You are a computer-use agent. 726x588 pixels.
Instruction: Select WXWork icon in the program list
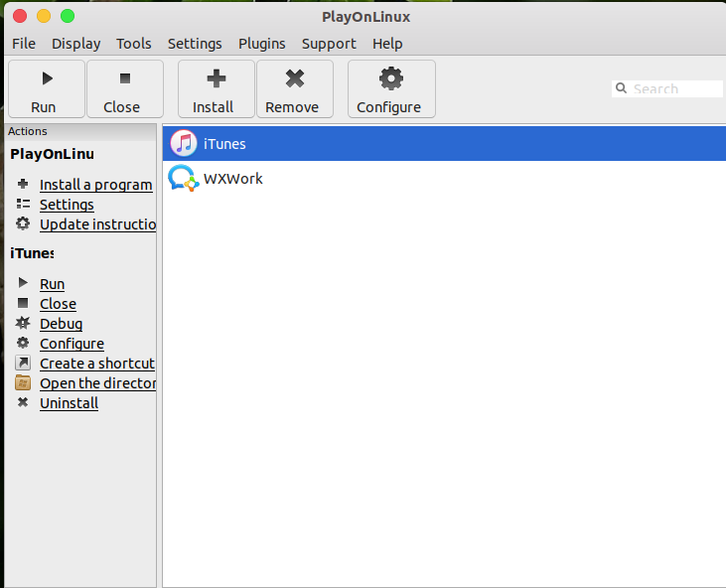(x=184, y=178)
